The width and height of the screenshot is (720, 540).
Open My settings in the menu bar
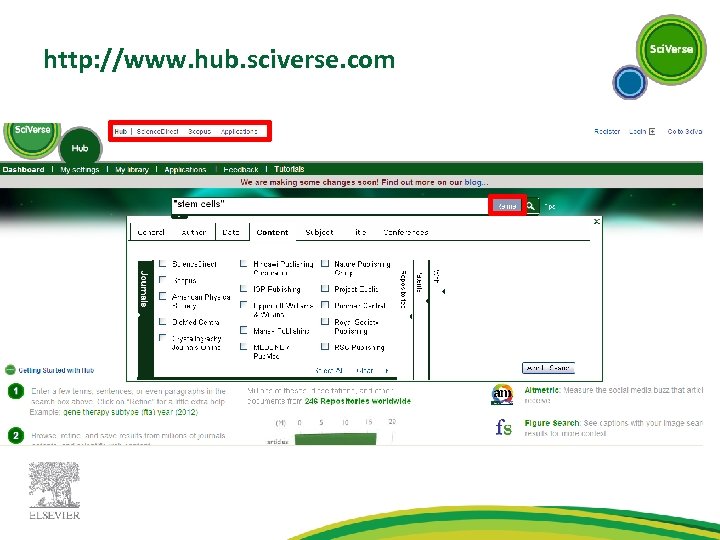(80, 169)
